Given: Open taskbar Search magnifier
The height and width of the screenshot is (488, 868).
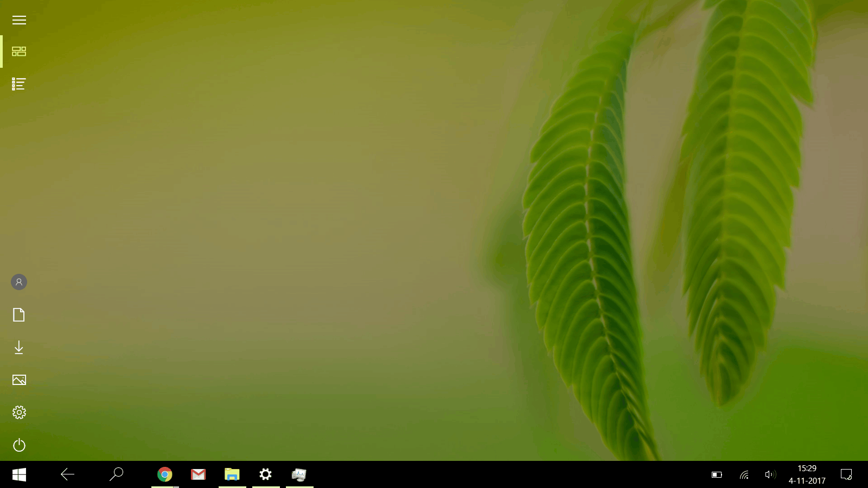Looking at the screenshot, I should (116, 474).
